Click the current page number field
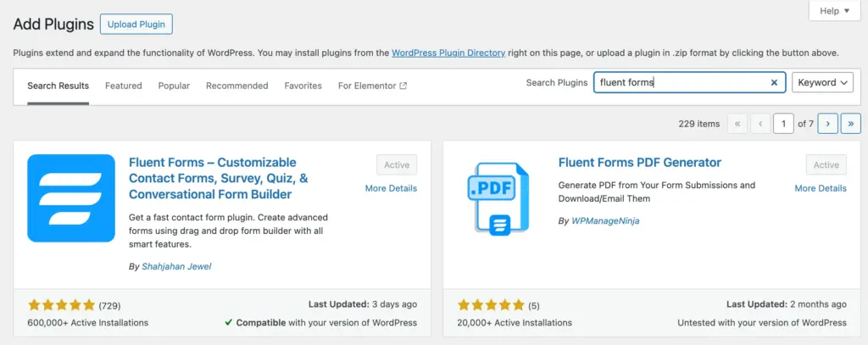This screenshot has height=345, width=868. point(784,124)
